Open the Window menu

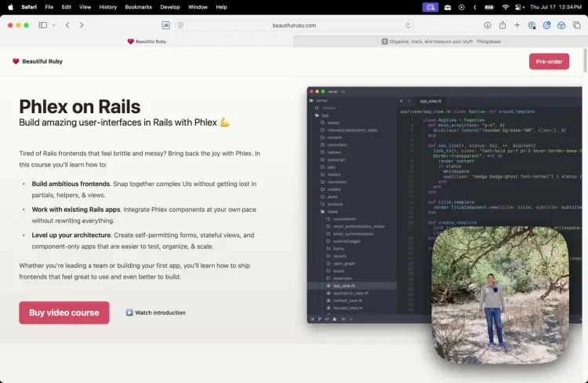point(198,7)
